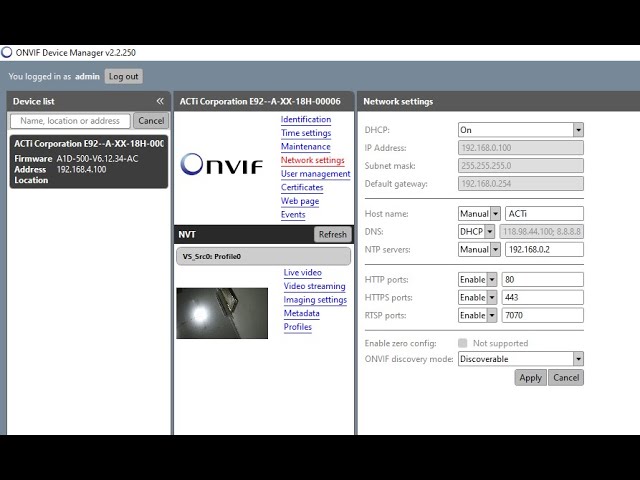The width and height of the screenshot is (640, 480).
Task: Select the VS_Src0: Profile0 row
Action: click(263, 256)
